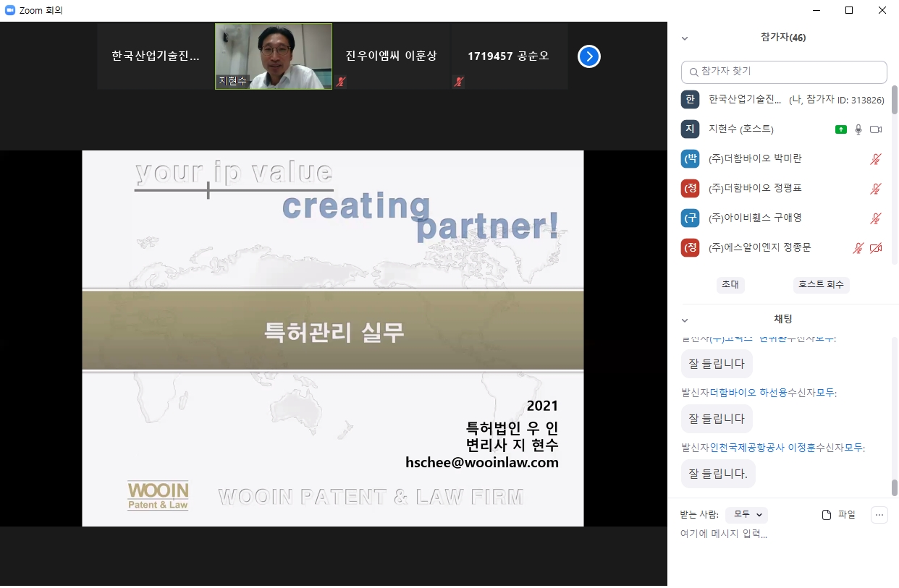Select 한국산업기술진 video tile

(156, 56)
